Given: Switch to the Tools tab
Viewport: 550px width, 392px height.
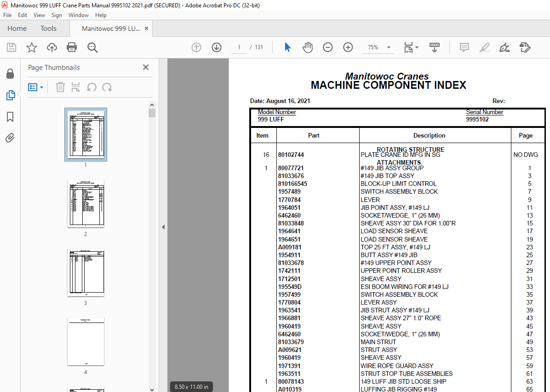Looking at the screenshot, I should (x=48, y=29).
